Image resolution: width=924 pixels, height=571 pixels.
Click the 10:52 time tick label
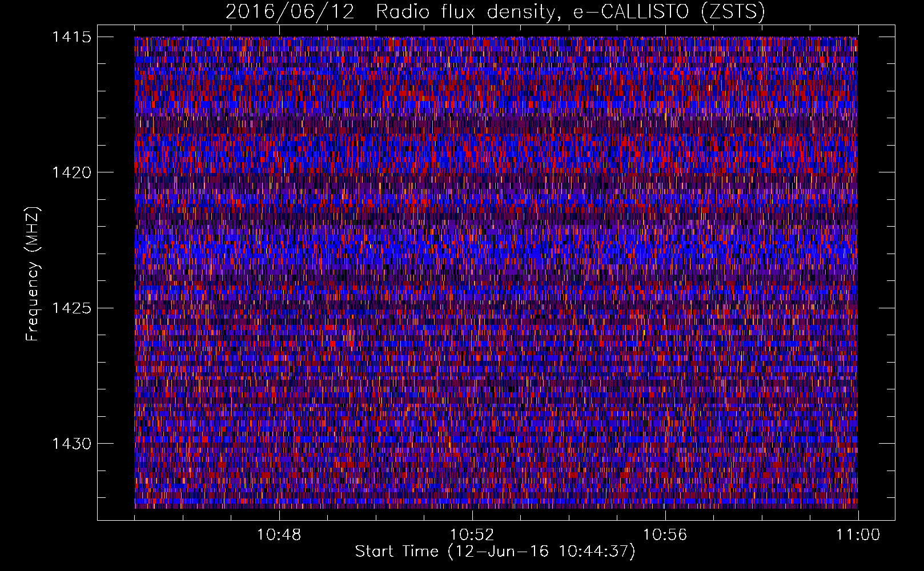pos(472,535)
